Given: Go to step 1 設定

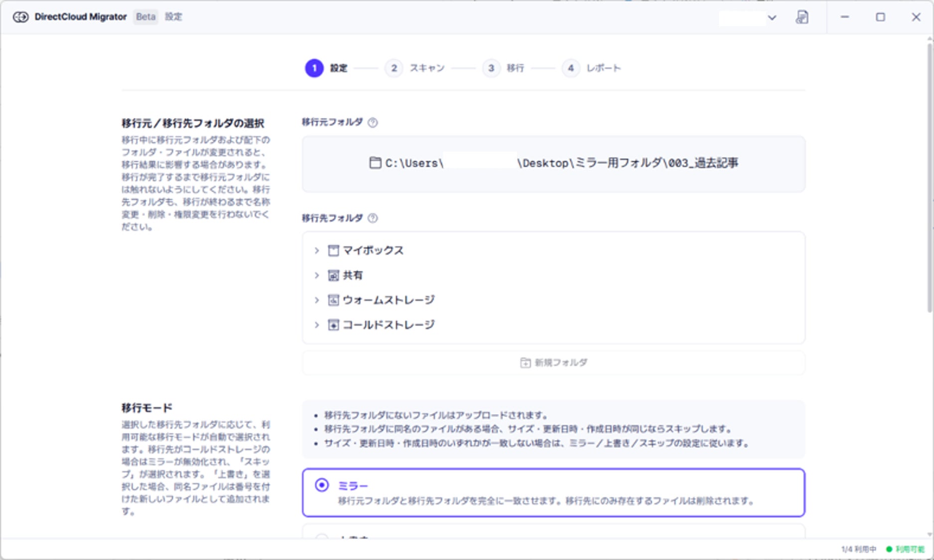Looking at the screenshot, I should click(326, 68).
